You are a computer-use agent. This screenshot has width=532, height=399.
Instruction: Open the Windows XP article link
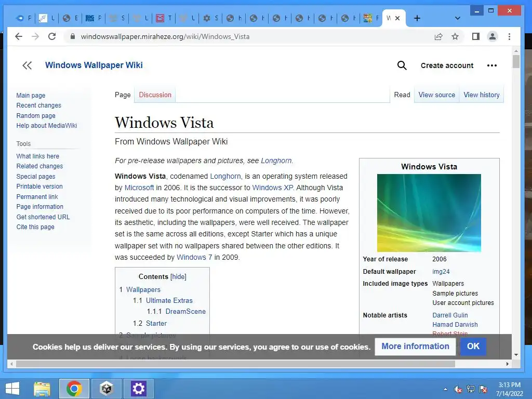click(272, 188)
